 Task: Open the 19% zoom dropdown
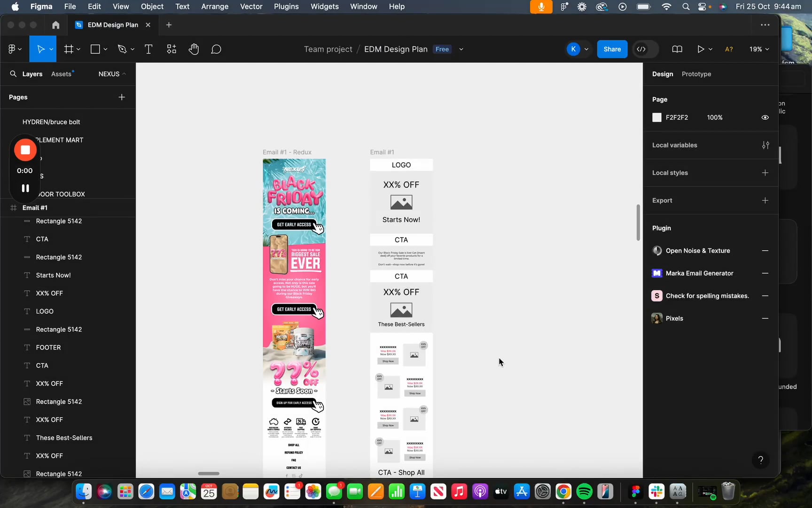(x=759, y=49)
